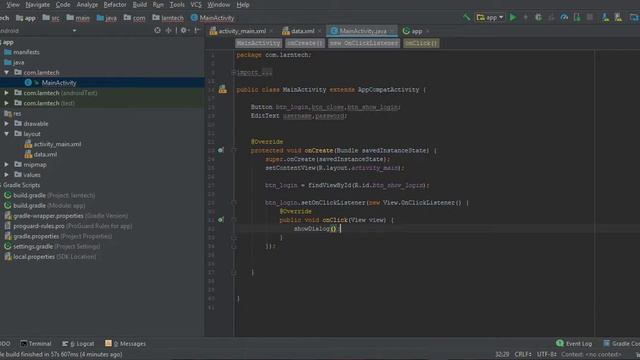
Task: Click the Apply Changes lightning icon
Action: click(526, 17)
